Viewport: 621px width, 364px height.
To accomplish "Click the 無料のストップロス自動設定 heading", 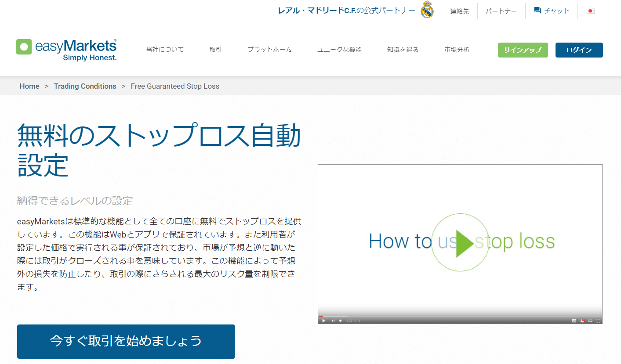I will (x=159, y=151).
